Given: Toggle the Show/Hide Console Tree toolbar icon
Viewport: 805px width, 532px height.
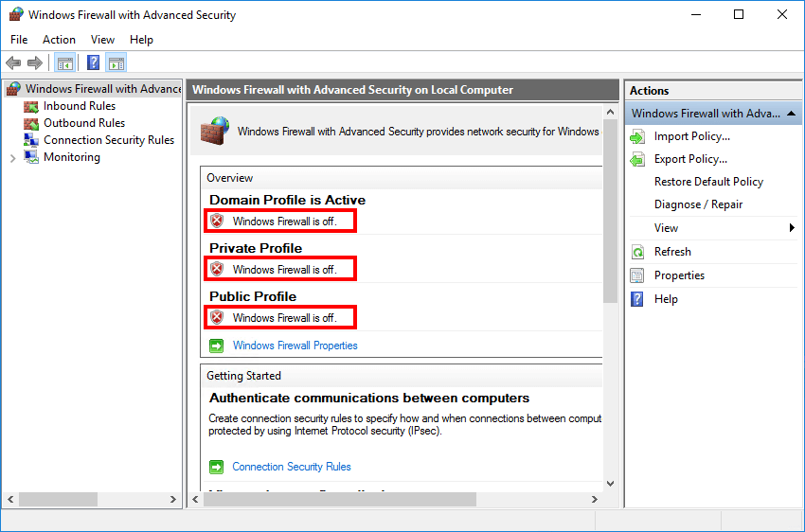Looking at the screenshot, I should (65, 63).
